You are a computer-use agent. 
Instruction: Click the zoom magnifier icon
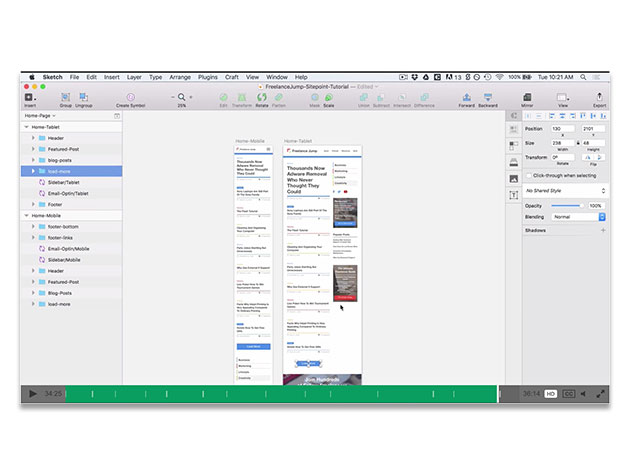tap(182, 97)
